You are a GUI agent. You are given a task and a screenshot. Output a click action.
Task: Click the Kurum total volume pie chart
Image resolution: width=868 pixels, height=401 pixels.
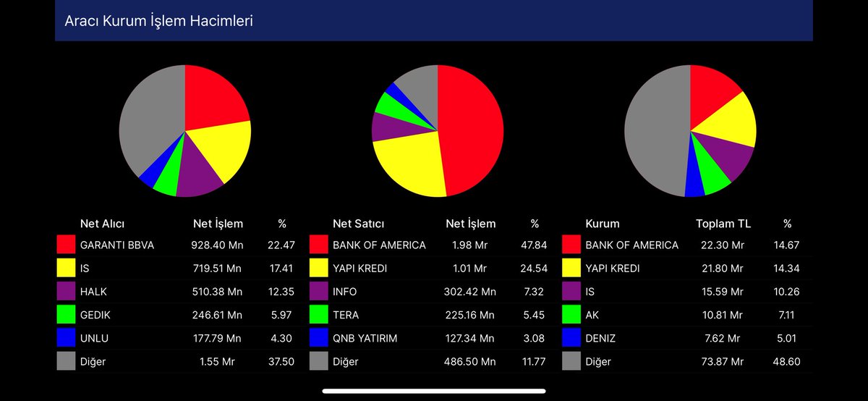690,131
